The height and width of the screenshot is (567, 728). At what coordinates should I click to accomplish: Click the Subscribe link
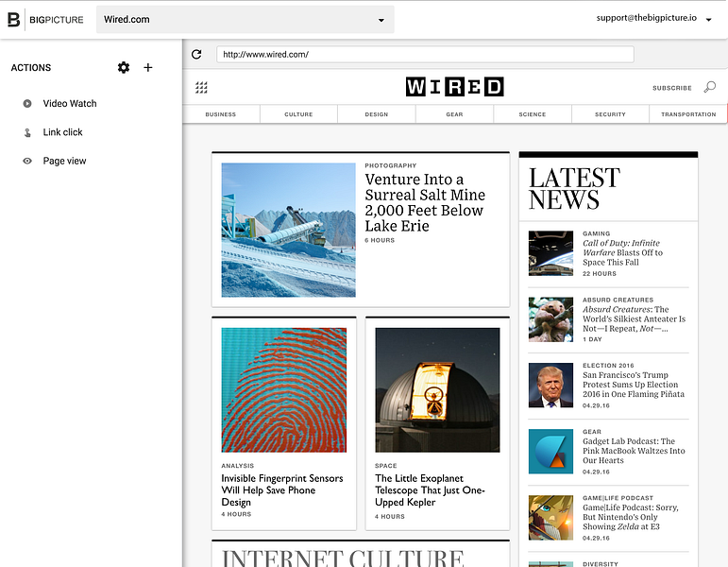coord(672,88)
